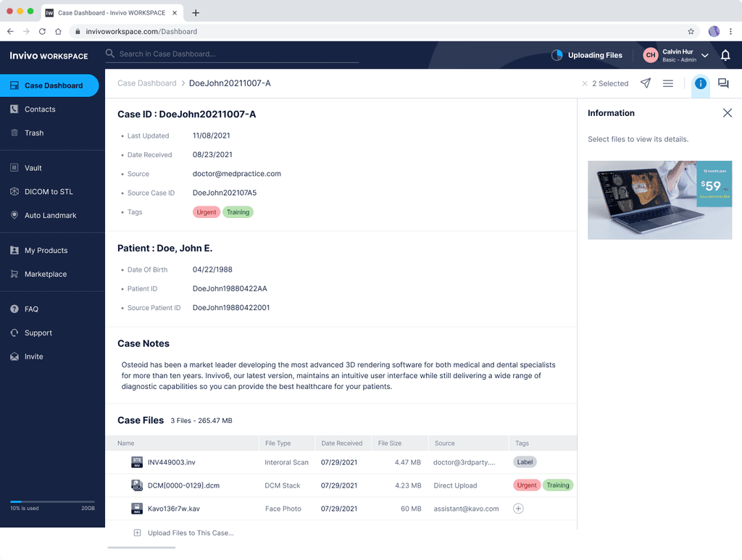742x560 pixels.
Task: Open the Trash sidebar item
Action: coord(34,133)
